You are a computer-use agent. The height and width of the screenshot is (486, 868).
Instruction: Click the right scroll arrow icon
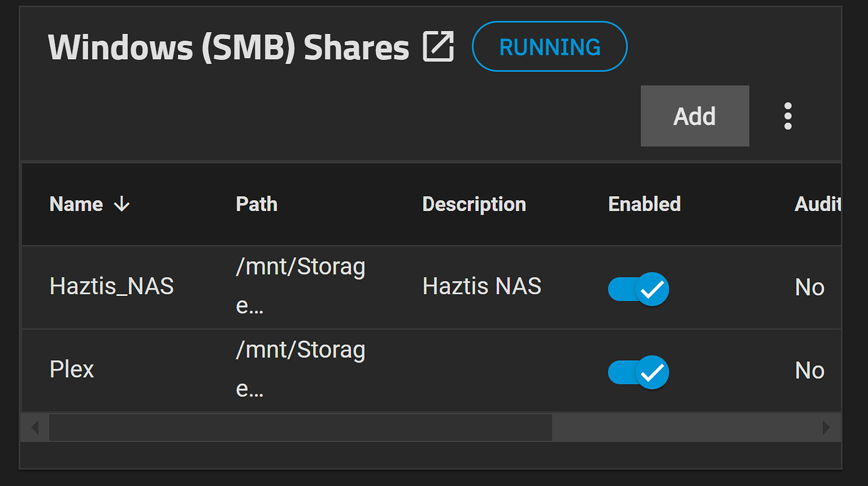(827, 427)
